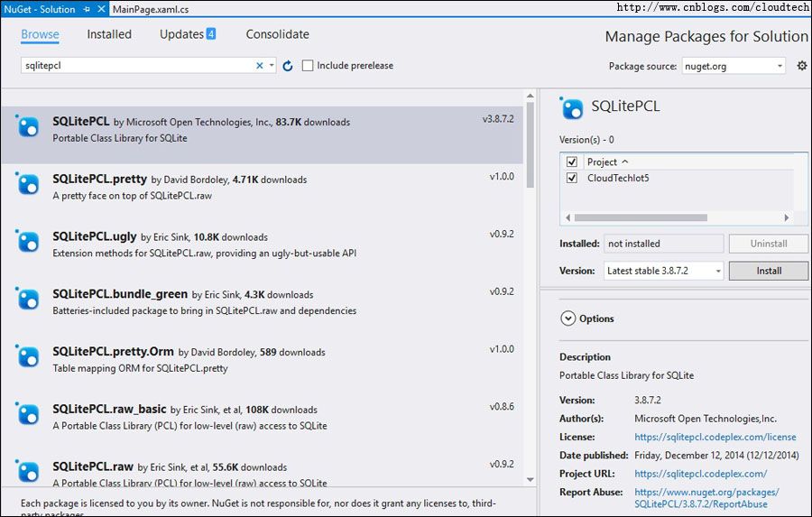The image size is (812, 517).
Task: Select SQLitePCL by Microsoft Open Technologies row
Action: tap(262, 135)
